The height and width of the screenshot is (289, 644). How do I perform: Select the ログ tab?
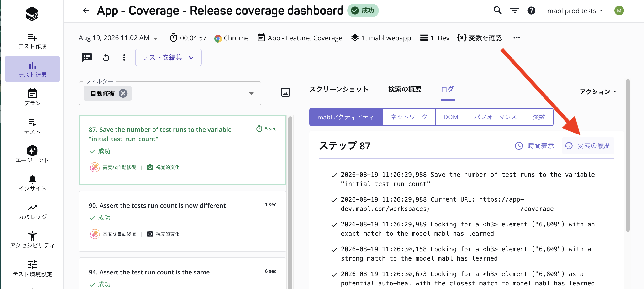(448, 89)
